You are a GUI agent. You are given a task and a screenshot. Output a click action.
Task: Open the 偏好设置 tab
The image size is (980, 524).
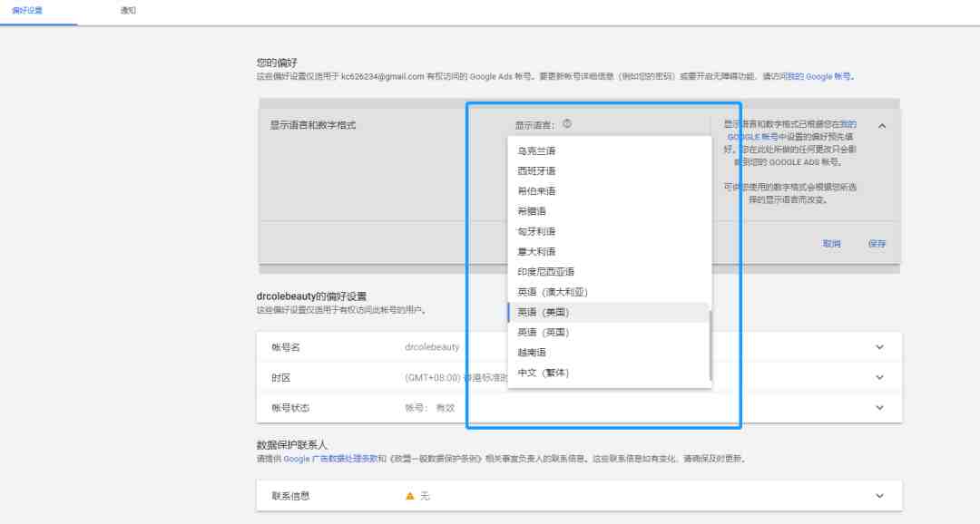point(27,11)
